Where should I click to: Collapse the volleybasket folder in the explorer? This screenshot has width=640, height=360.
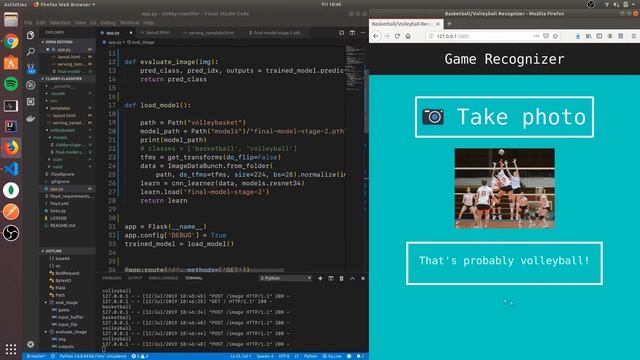(x=62, y=130)
